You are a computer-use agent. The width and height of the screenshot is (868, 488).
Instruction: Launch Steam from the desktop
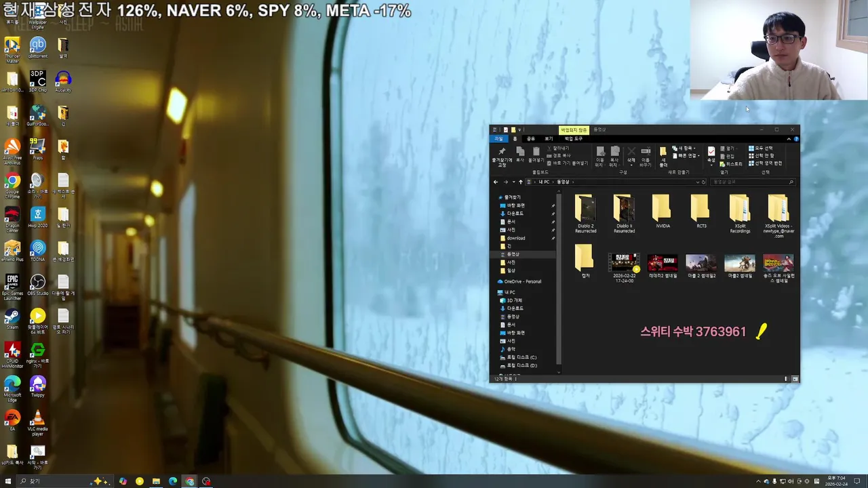[12, 319]
